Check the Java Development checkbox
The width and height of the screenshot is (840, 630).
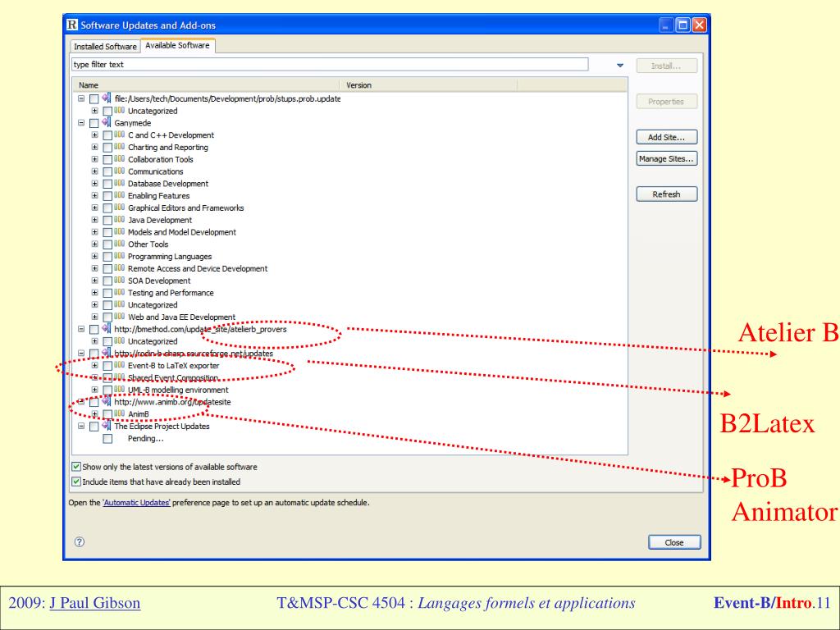107,220
